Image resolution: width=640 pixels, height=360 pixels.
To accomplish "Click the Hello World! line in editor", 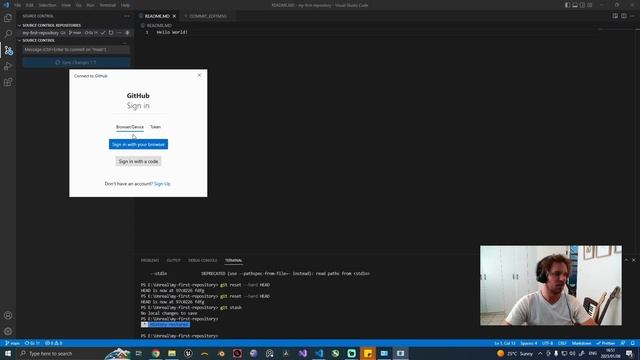I will point(172,32).
